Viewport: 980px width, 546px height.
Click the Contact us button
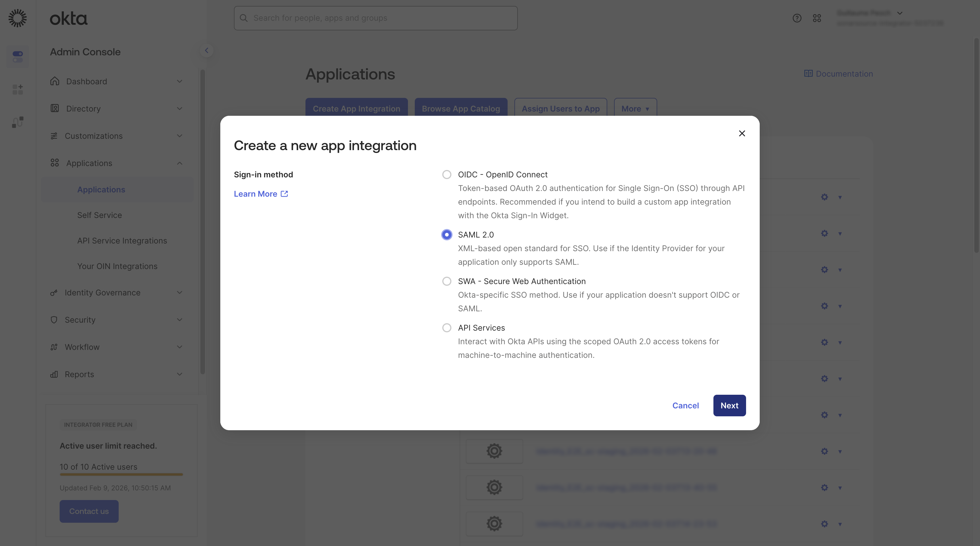[x=89, y=511]
